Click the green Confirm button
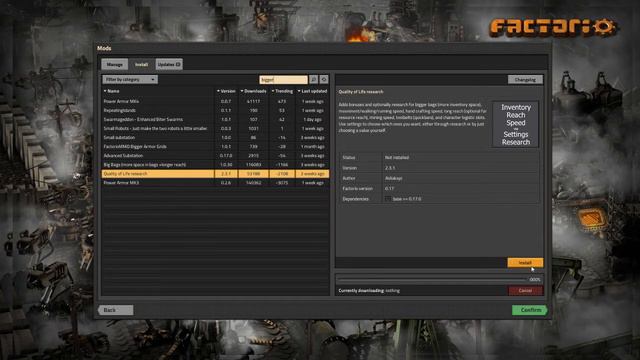Image resolution: width=640 pixels, height=360 pixels. [530, 310]
